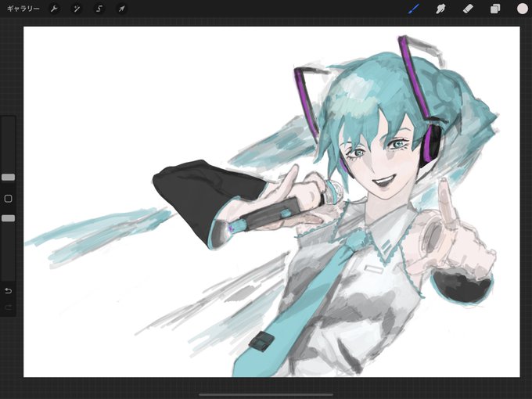Undo the last stroke
The height and width of the screenshot is (399, 532).
click(9, 291)
